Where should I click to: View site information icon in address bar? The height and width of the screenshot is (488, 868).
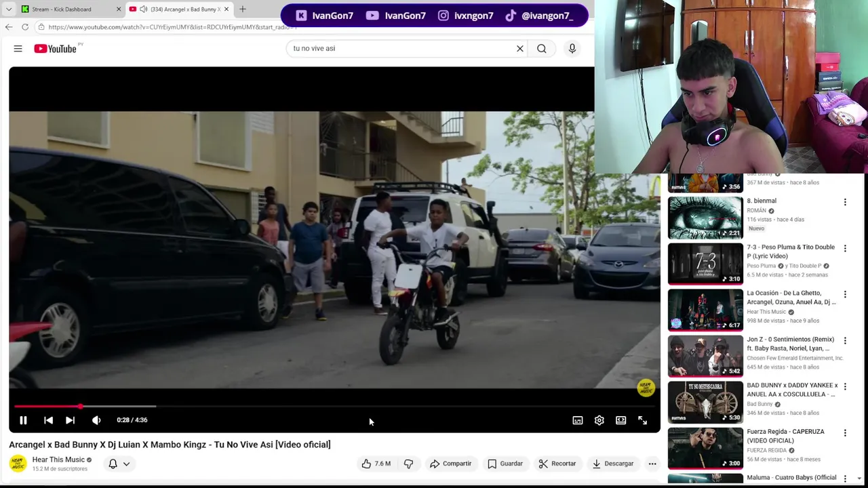[x=41, y=27]
